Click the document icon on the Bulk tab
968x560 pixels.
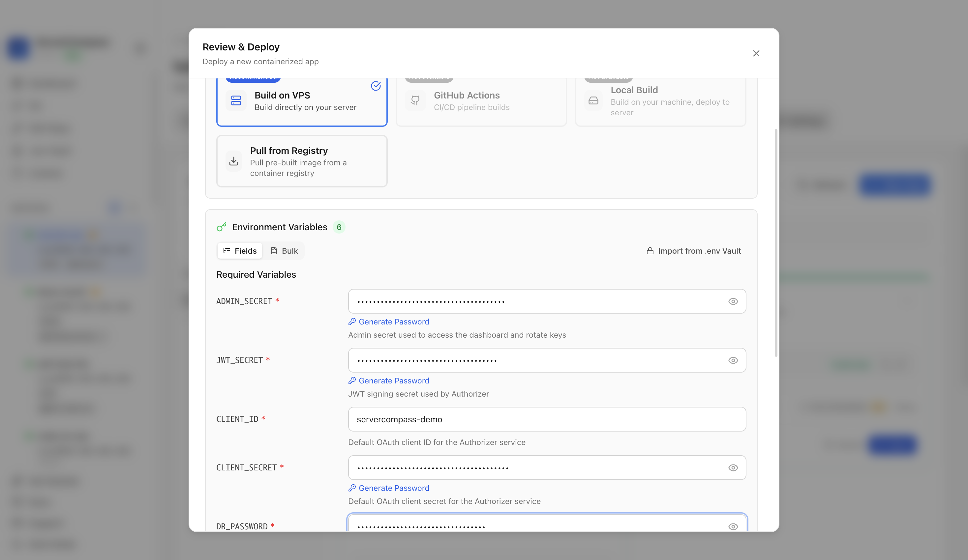point(274,251)
